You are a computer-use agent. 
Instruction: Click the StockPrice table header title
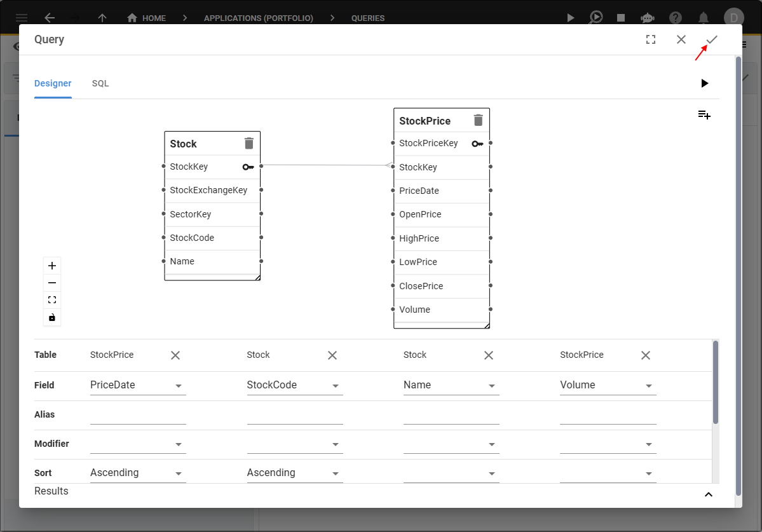425,121
